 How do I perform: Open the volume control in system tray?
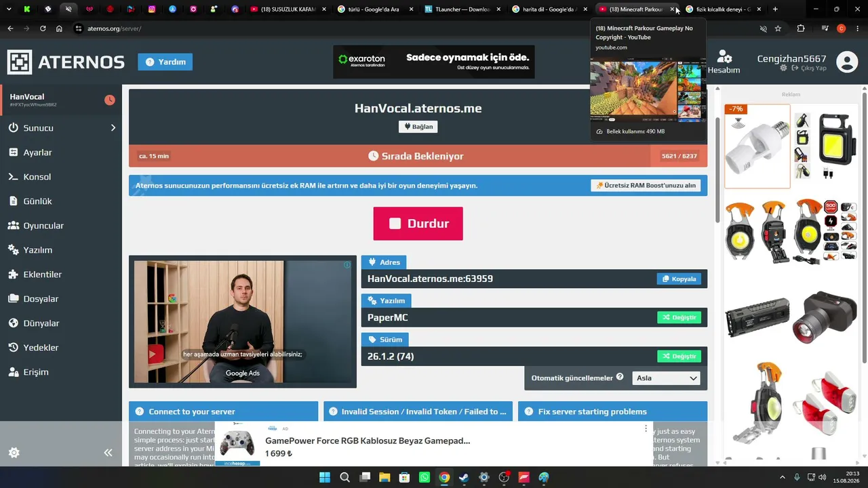click(822, 477)
